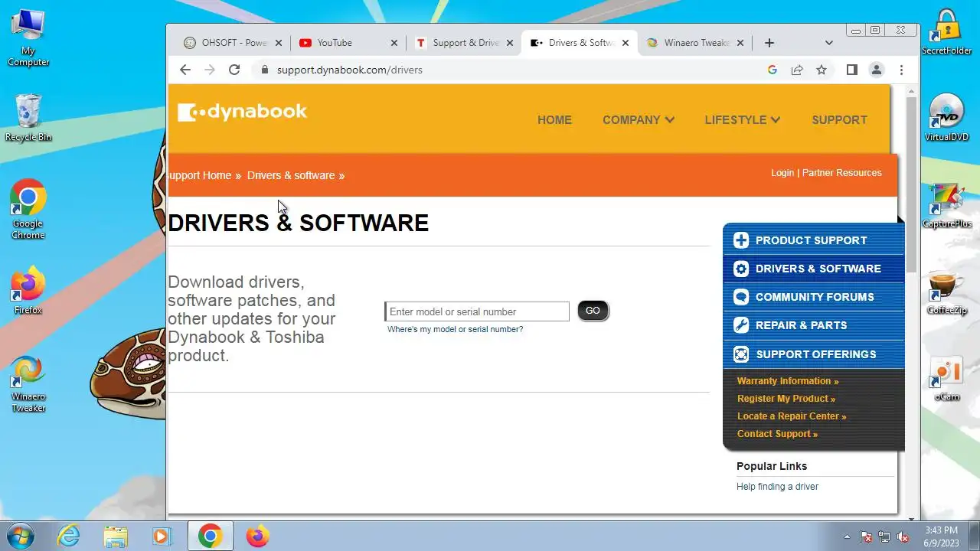The width and height of the screenshot is (980, 551).
Task: Reload the current page
Action: click(x=234, y=70)
